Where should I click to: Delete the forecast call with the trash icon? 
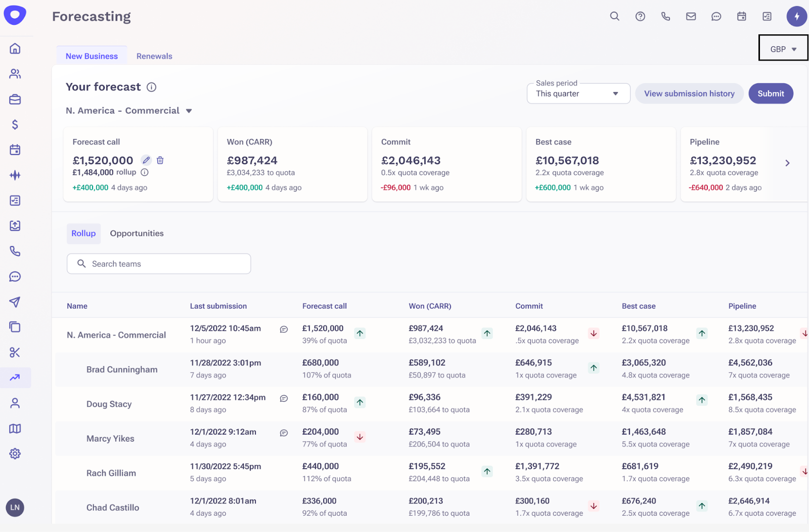point(160,160)
